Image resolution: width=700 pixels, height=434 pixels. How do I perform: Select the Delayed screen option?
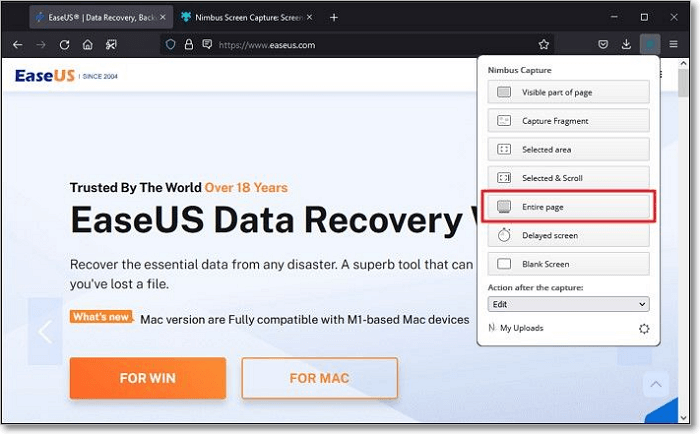click(x=568, y=235)
